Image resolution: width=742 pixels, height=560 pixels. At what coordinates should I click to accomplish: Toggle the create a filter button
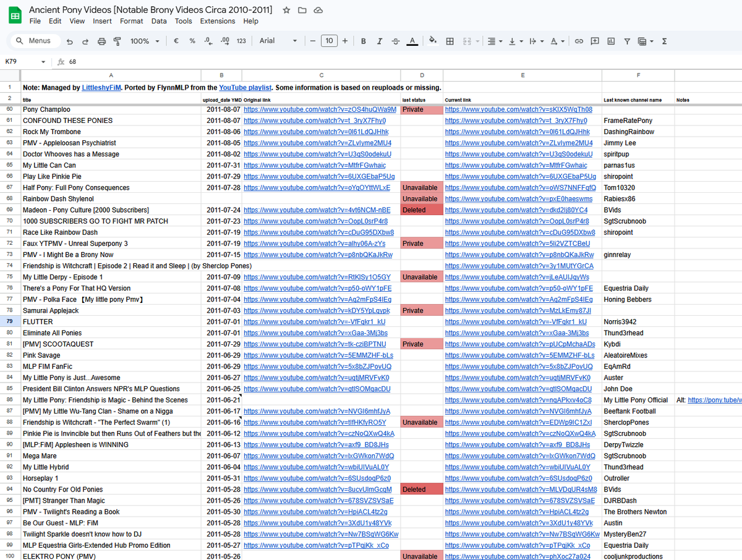click(627, 41)
